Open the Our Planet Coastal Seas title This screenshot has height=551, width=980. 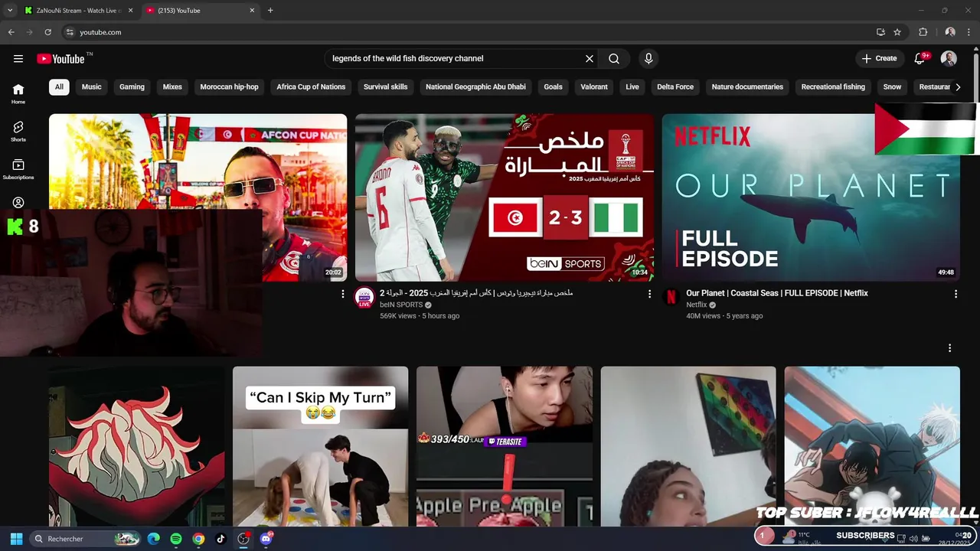click(777, 293)
